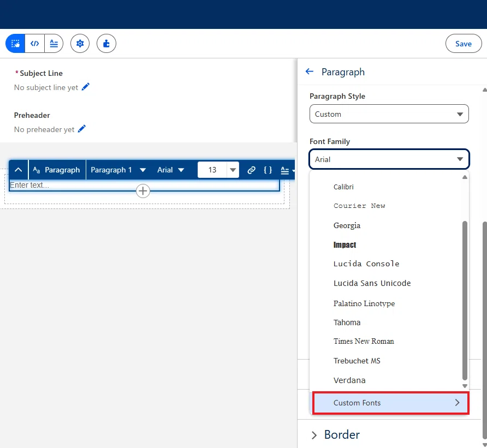
Task: Click the font list scrollbar thumb
Action: coord(465,301)
